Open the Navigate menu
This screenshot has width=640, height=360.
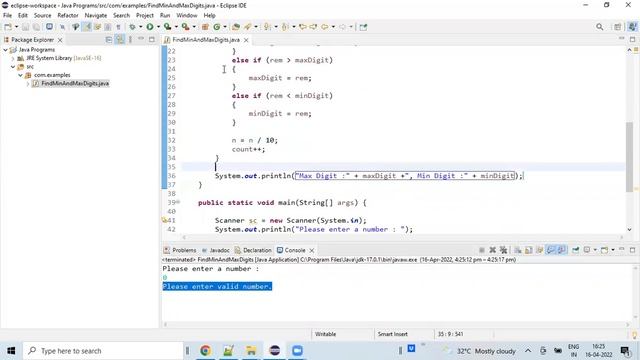tap(96, 16)
